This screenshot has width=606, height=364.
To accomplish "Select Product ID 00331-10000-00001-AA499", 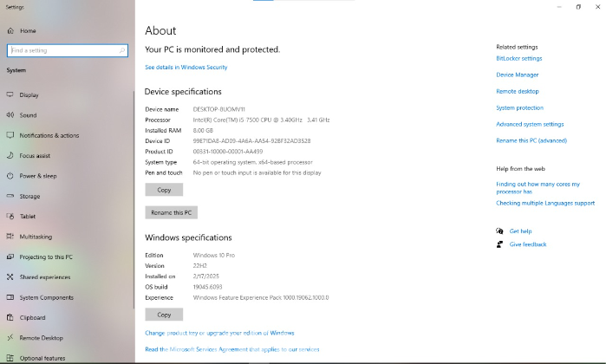I will pos(228,152).
